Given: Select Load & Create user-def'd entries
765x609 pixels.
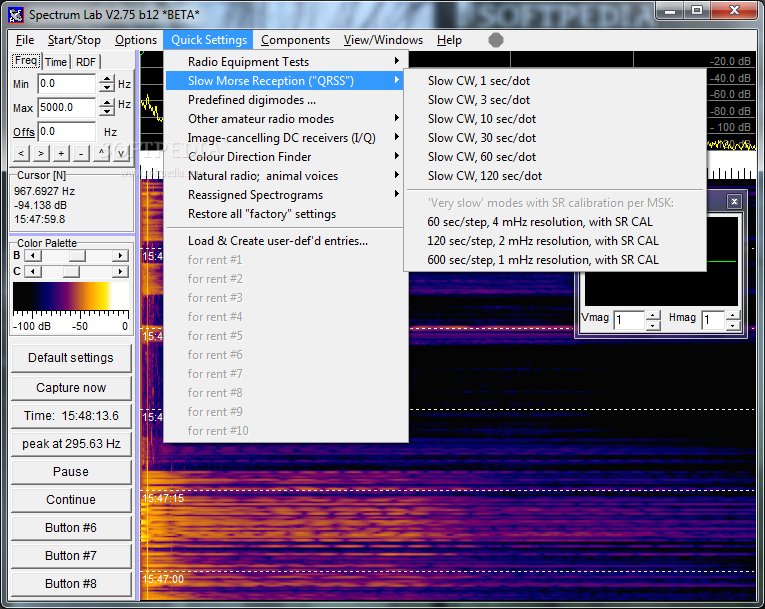Looking at the screenshot, I should 284,241.
